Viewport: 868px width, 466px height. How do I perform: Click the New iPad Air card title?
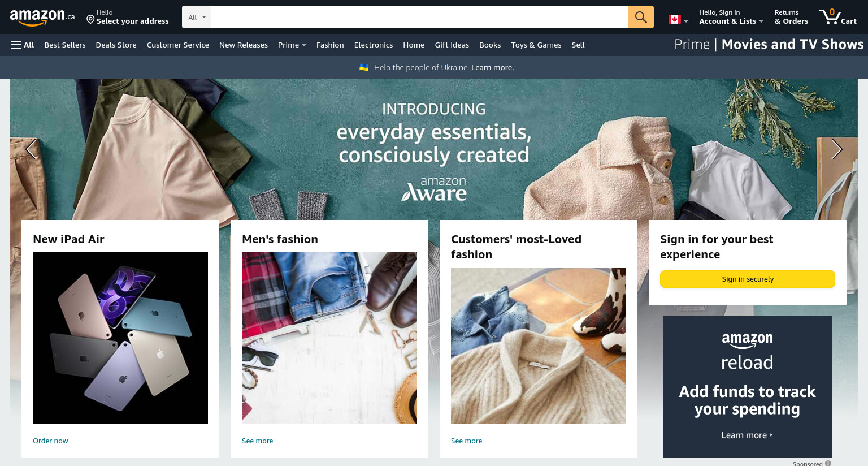click(x=68, y=239)
